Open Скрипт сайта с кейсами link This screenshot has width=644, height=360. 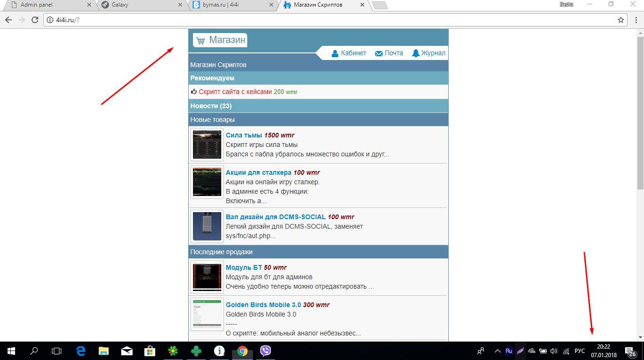[235, 92]
